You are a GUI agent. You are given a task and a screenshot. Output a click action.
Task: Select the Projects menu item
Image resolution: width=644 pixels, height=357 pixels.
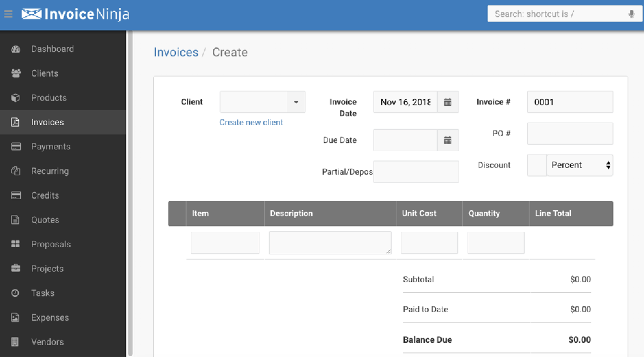47,268
